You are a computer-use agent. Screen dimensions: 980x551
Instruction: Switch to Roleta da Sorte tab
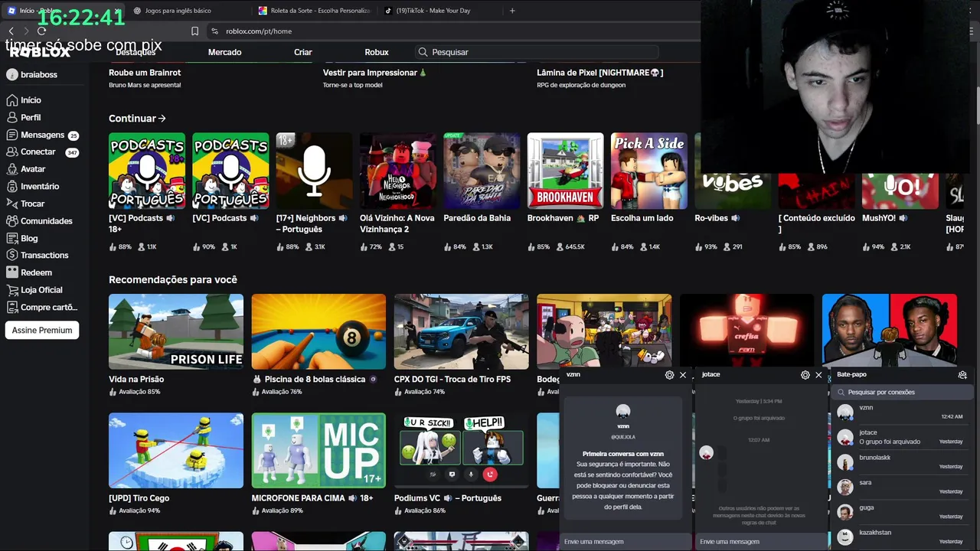(x=313, y=11)
